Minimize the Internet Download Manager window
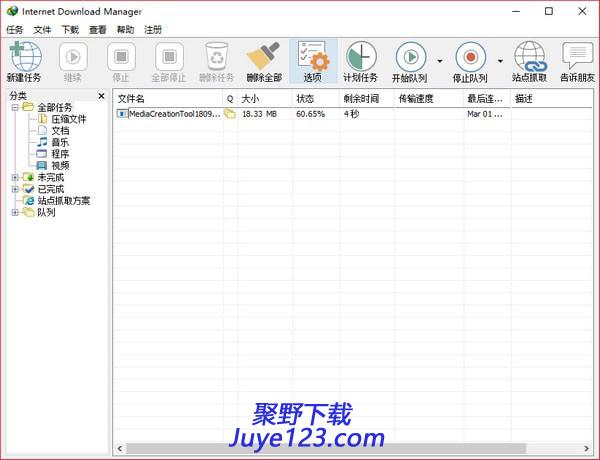The width and height of the screenshot is (600, 460). point(516,11)
